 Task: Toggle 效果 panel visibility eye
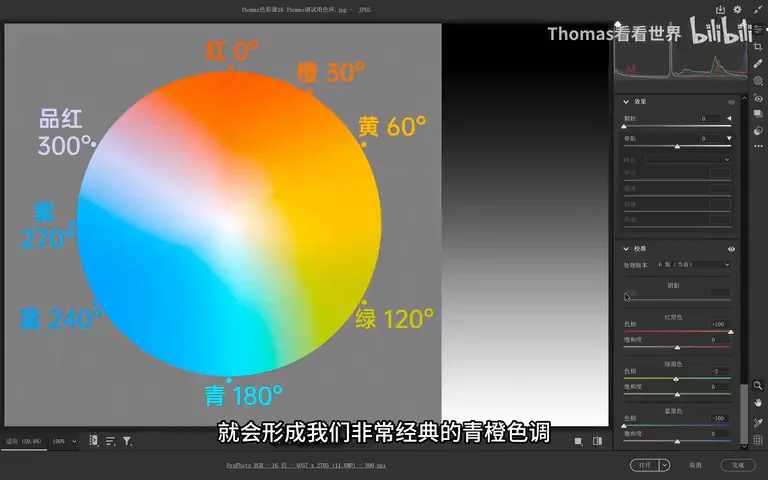click(x=731, y=102)
